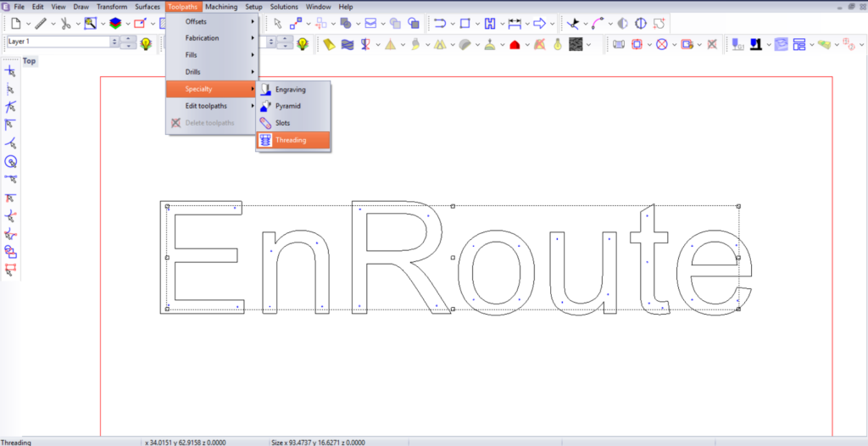868x446 pixels.
Task: Click the red crossed circle icon
Action: [x=661, y=44]
